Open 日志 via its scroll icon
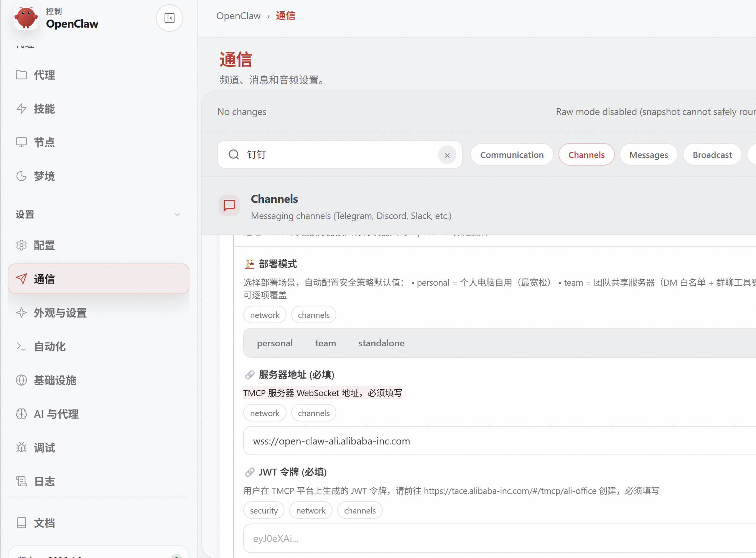 tap(21, 481)
